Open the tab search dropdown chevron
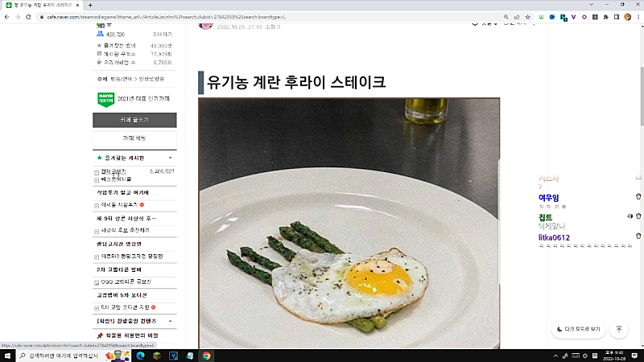 pos(592,5)
